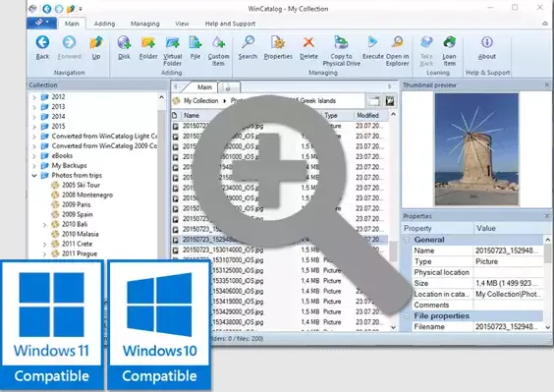The image size is (554, 392).
Task: Collapse the File properties group
Action: (407, 316)
